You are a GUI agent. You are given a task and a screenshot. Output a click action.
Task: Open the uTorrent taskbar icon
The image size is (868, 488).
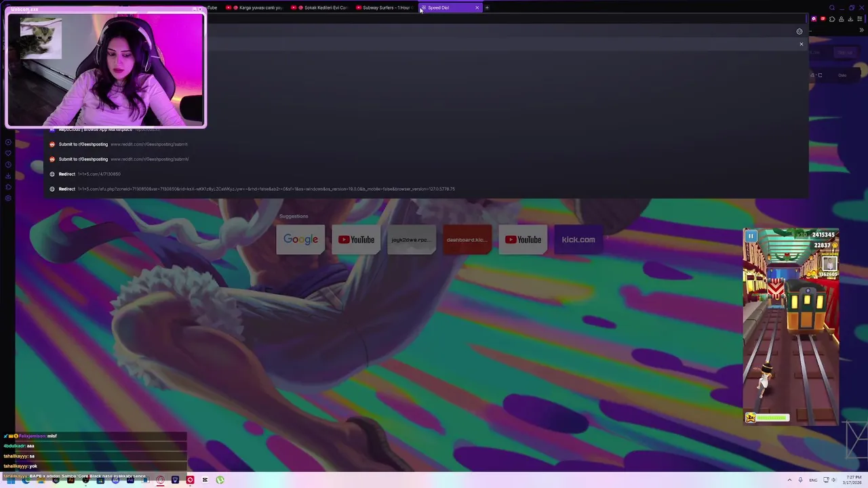tap(220, 480)
